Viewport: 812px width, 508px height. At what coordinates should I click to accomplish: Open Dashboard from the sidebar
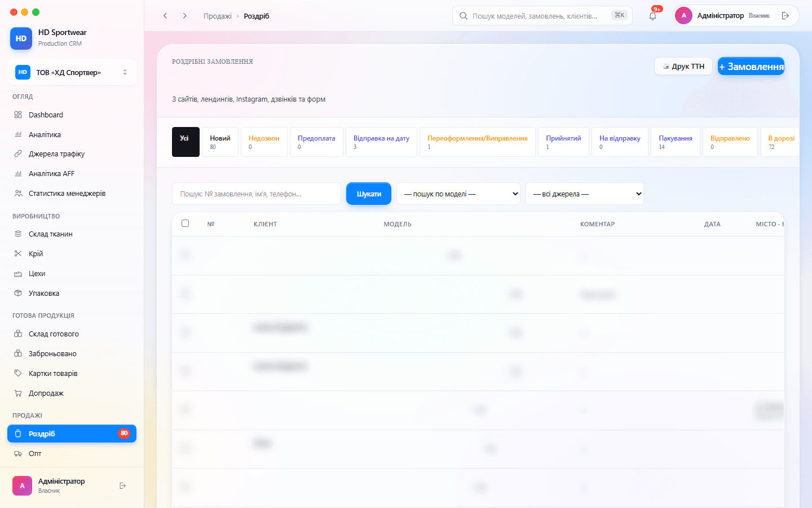coord(72,115)
